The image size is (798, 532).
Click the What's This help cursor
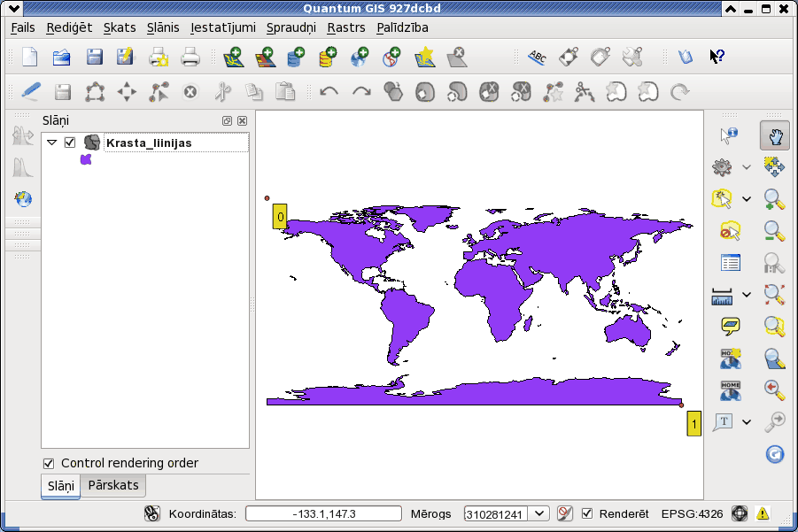(x=717, y=57)
